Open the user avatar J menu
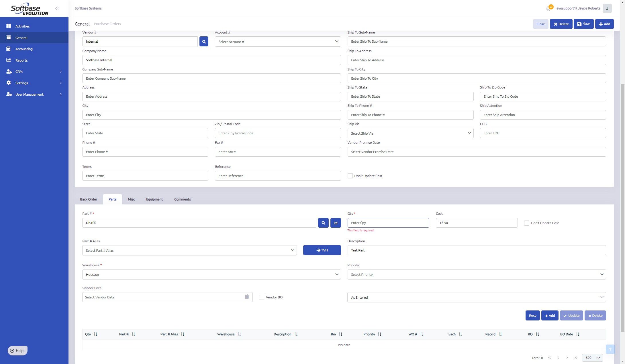 click(x=607, y=8)
